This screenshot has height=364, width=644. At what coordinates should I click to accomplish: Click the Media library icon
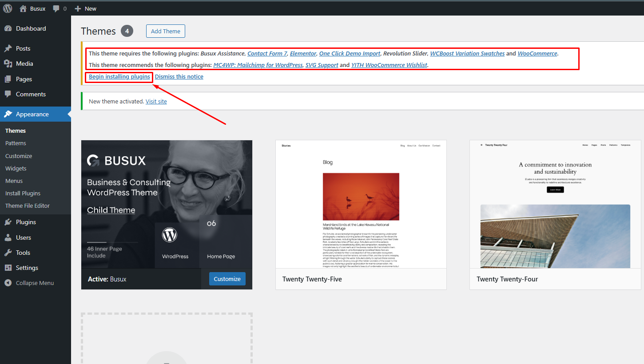8,63
